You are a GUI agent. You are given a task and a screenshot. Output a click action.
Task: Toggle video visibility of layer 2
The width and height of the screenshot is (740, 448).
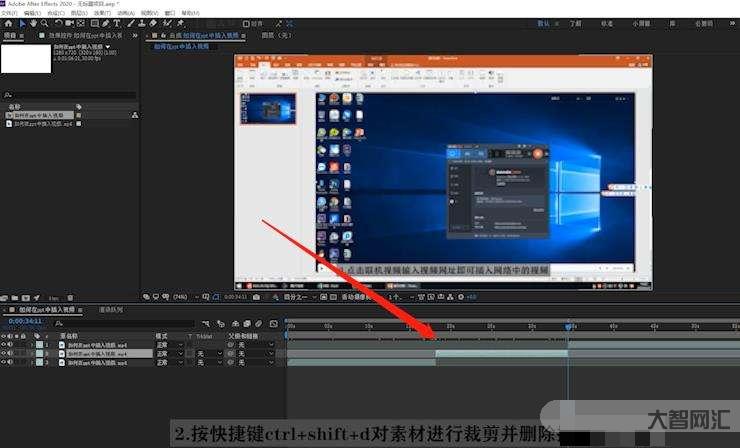[x=4, y=354]
